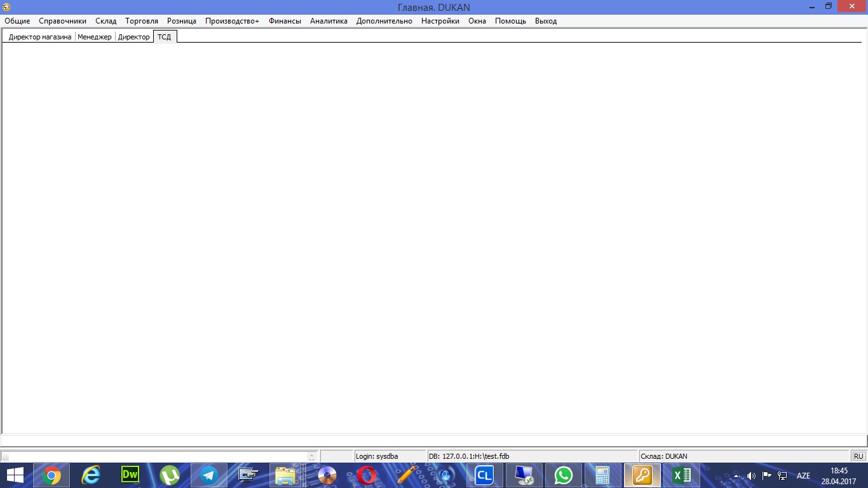Click the system tray volume icon

point(751,475)
